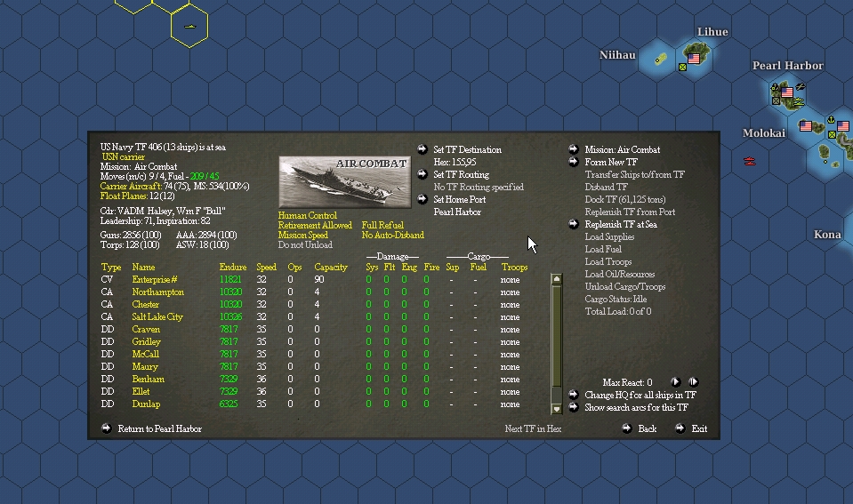This screenshot has height=504, width=853.
Task: Open the Gridley destroyer entry
Action: (147, 342)
